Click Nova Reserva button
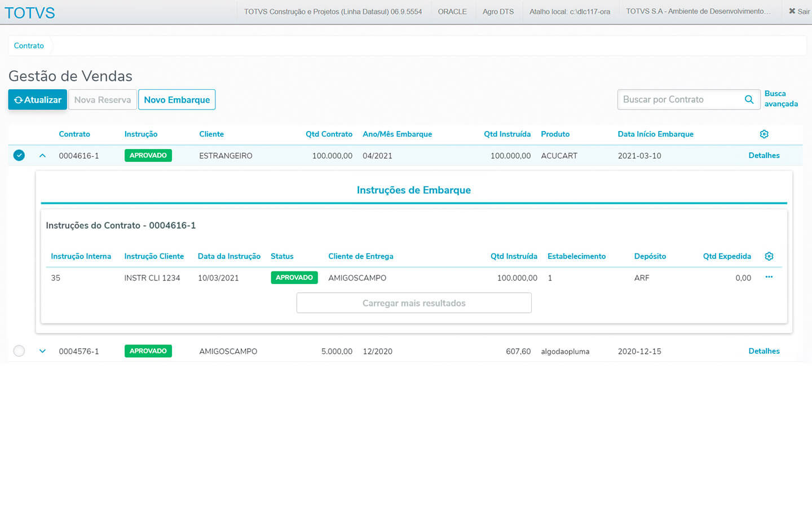This screenshot has height=508, width=812. [103, 100]
